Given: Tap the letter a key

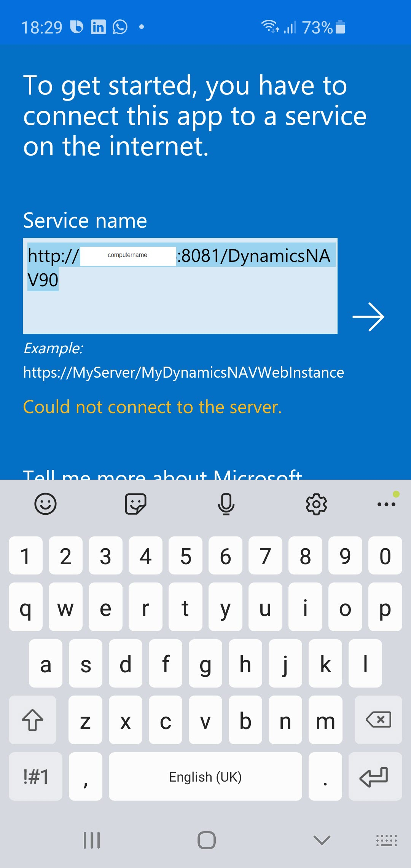Looking at the screenshot, I should 46,663.
